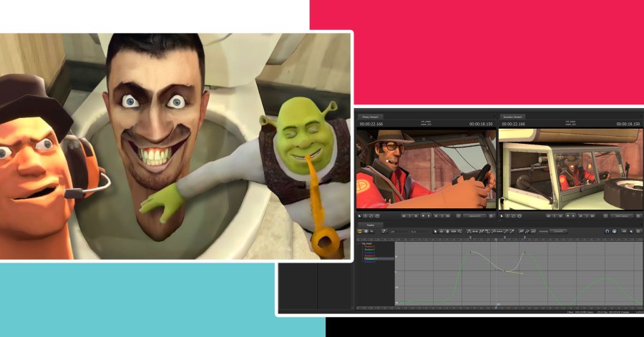The height and width of the screenshot is (337, 644).
Task: Jump to start in Secondary Viewport playback
Action: pos(548,216)
